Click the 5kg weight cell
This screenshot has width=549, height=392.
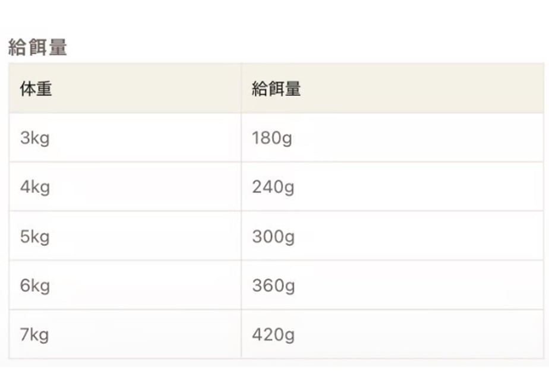pos(125,236)
